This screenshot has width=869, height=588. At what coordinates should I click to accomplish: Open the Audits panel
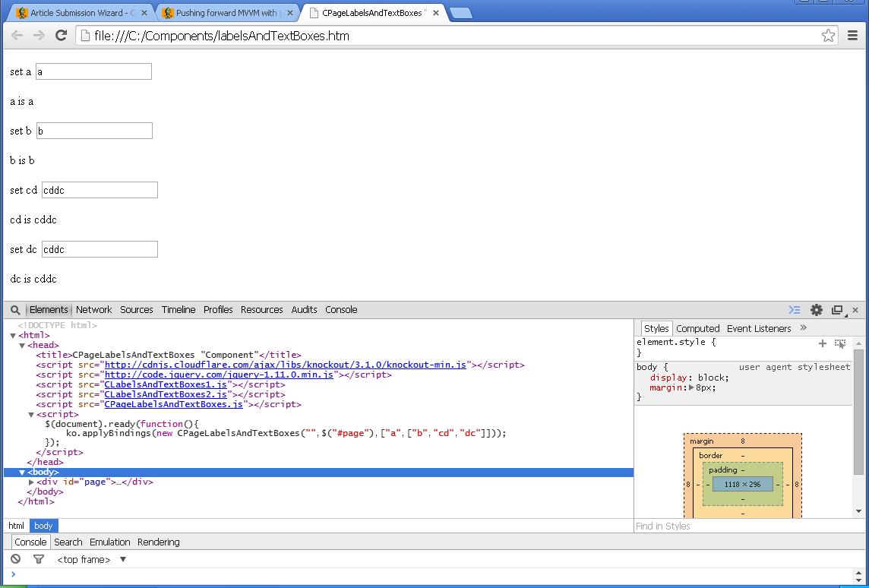point(305,310)
